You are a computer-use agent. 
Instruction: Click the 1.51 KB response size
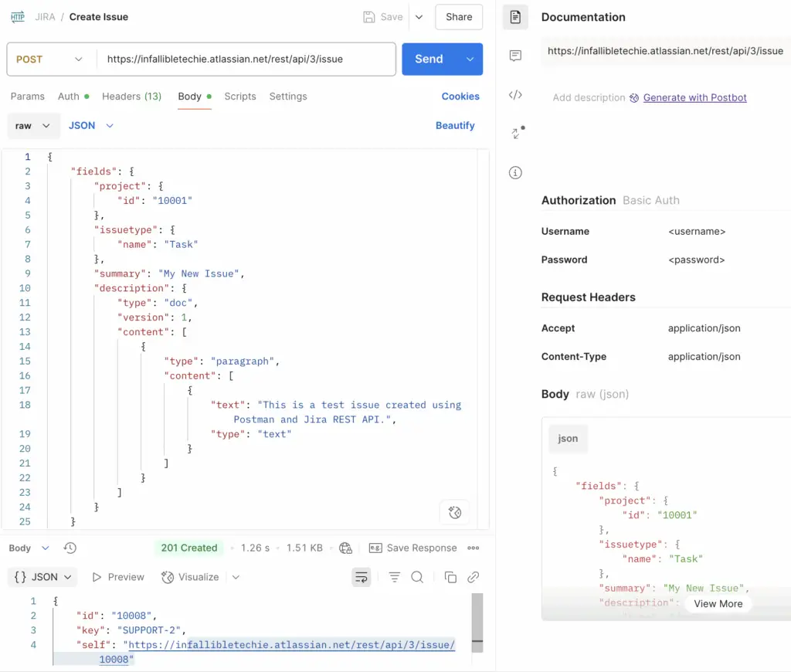[304, 548]
